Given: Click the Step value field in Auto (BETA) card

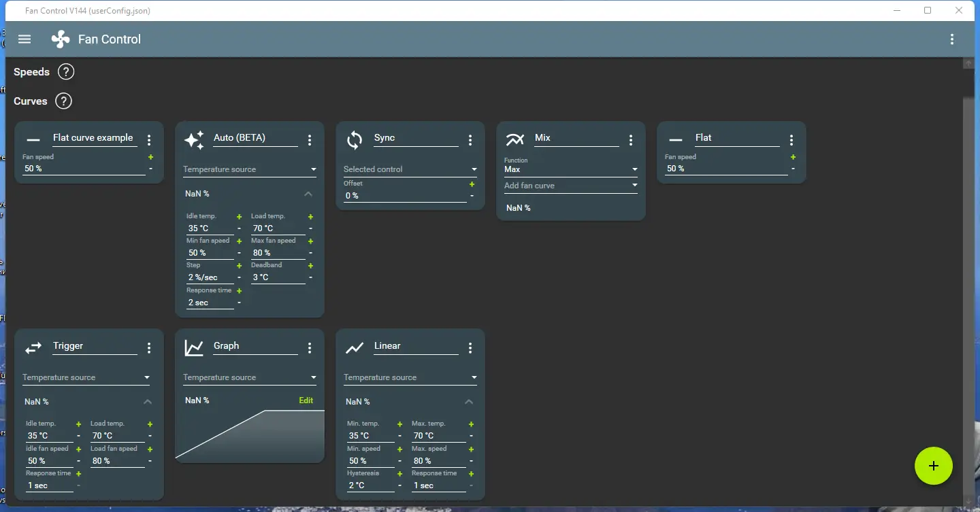Looking at the screenshot, I should pyautogui.click(x=210, y=277).
